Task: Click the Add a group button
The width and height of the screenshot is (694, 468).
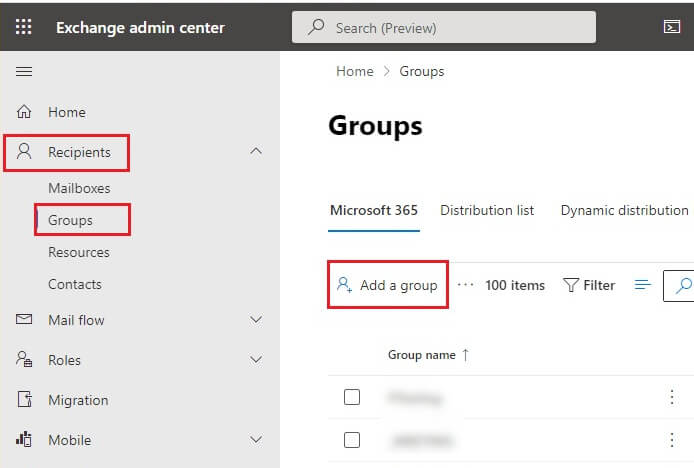Action: coord(388,285)
